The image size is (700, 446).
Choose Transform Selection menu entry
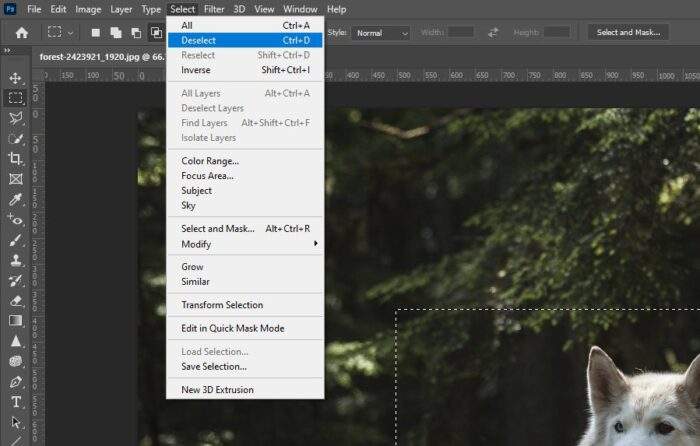[x=245, y=305]
